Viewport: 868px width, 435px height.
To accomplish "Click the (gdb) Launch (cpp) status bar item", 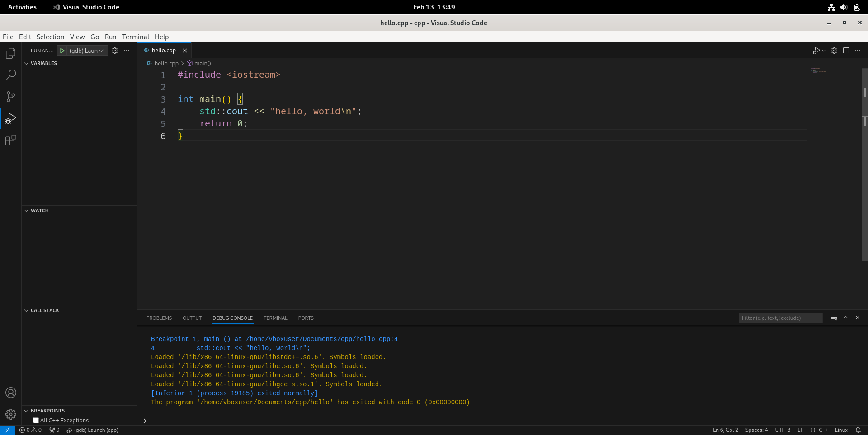I will pyautogui.click(x=93, y=430).
